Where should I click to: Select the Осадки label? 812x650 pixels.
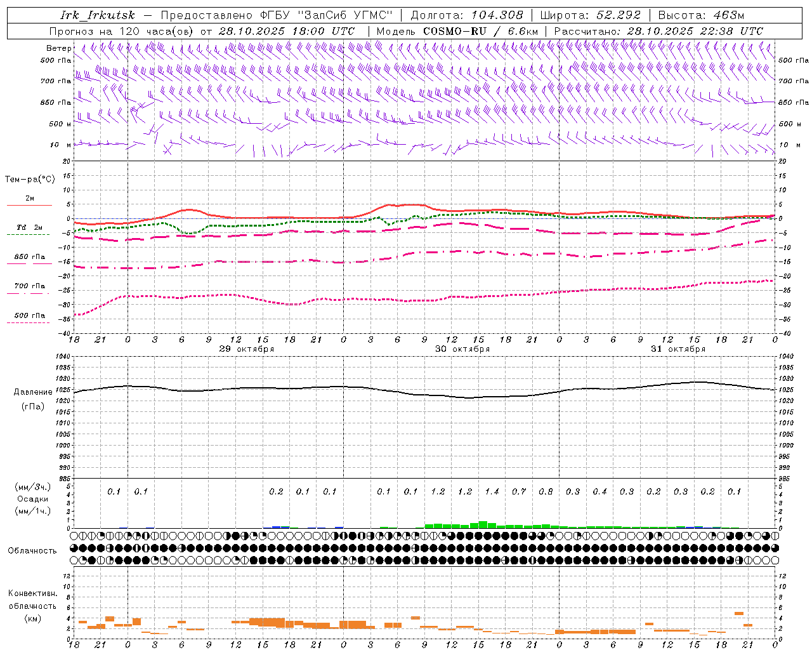[x=33, y=499]
